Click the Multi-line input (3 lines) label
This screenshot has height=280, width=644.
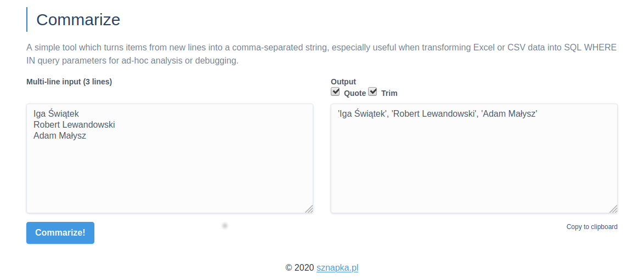[69, 82]
